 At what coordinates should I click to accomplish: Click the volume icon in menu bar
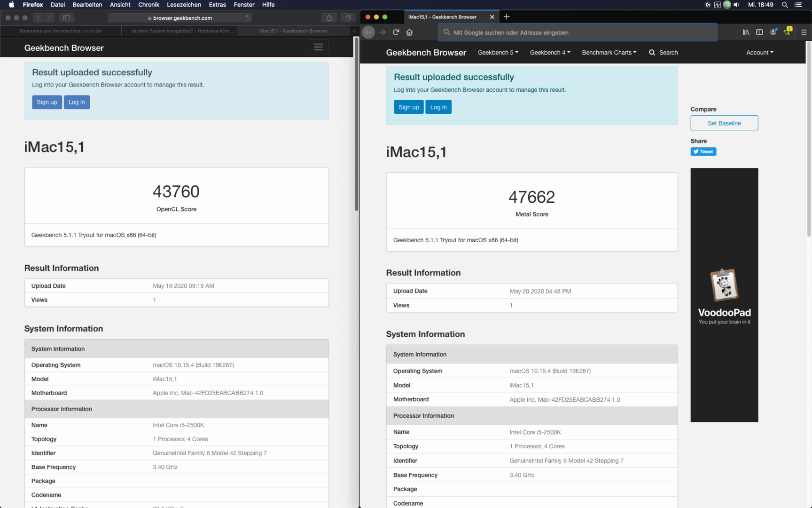tap(736, 5)
